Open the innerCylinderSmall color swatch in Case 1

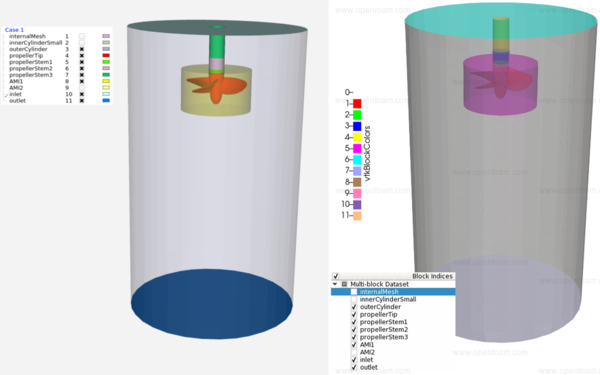click(106, 43)
